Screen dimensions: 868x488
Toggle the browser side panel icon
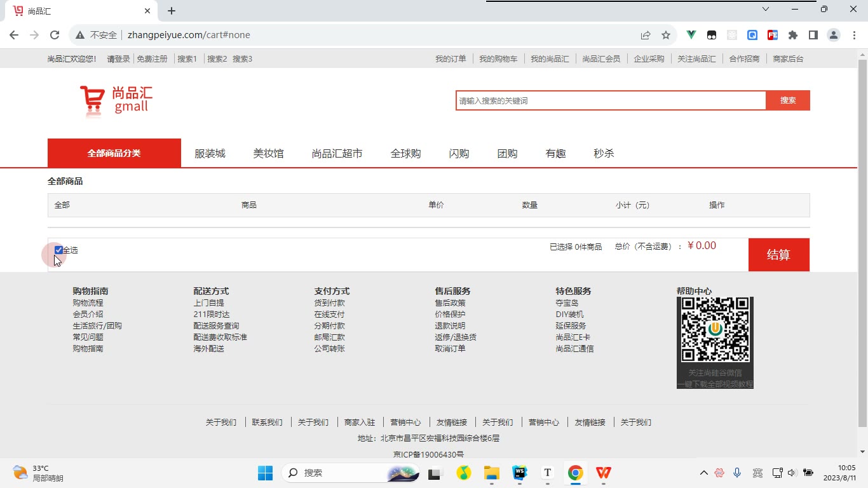[813, 35]
